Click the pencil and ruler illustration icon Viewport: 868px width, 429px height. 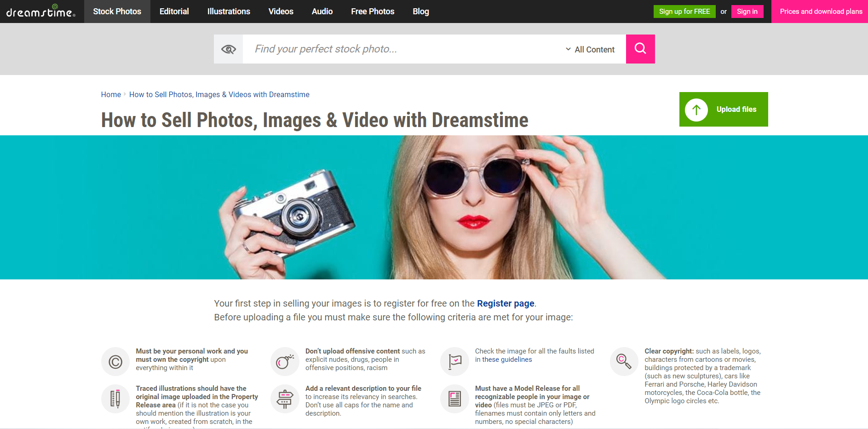coord(115,399)
